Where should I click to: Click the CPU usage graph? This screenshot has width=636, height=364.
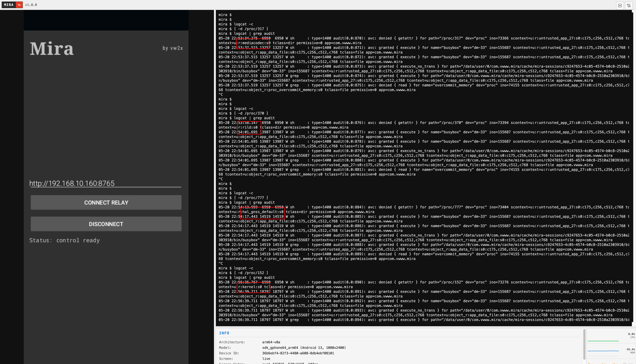click(x=603, y=338)
